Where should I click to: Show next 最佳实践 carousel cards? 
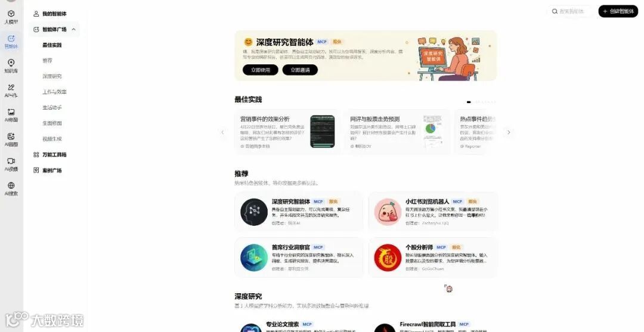509,132
